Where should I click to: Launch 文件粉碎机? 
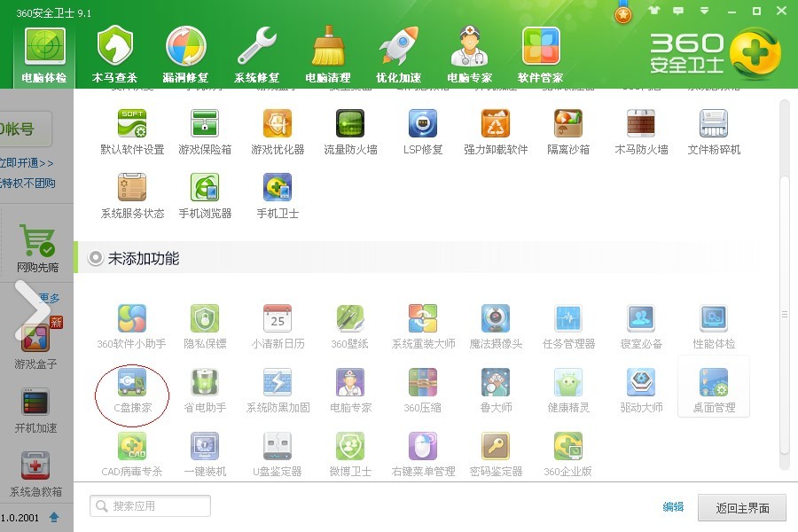(714, 131)
